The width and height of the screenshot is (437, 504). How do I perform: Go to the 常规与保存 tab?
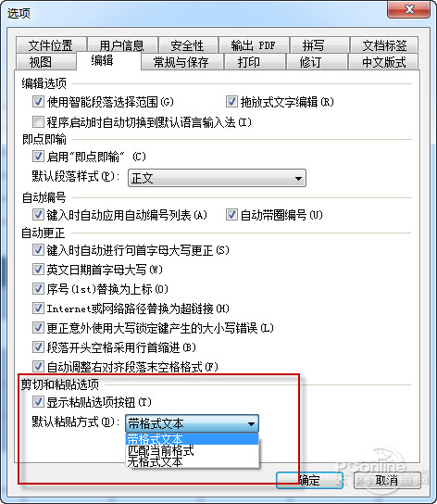tap(181, 62)
